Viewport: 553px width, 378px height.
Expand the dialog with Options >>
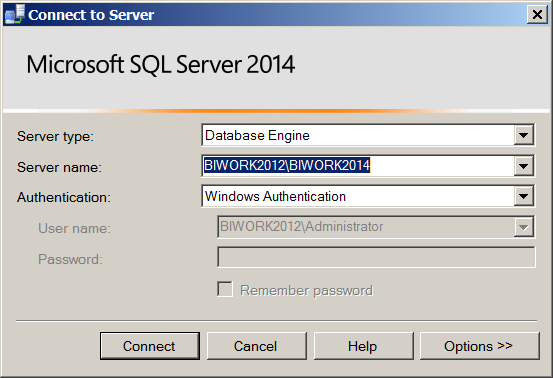pyautogui.click(x=479, y=346)
